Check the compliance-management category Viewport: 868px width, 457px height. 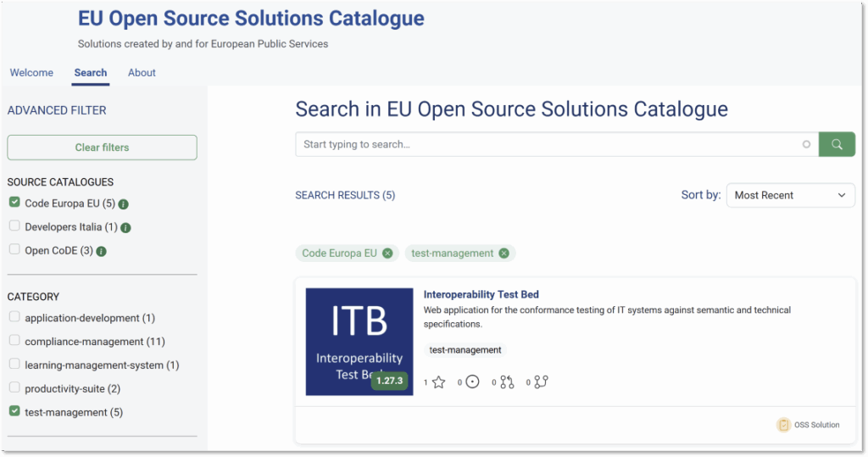pos(14,341)
